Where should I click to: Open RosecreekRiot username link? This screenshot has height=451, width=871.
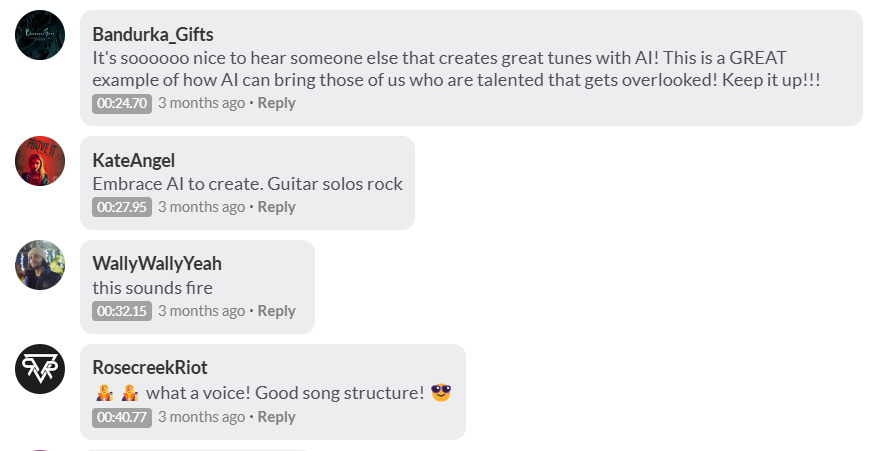click(x=150, y=368)
